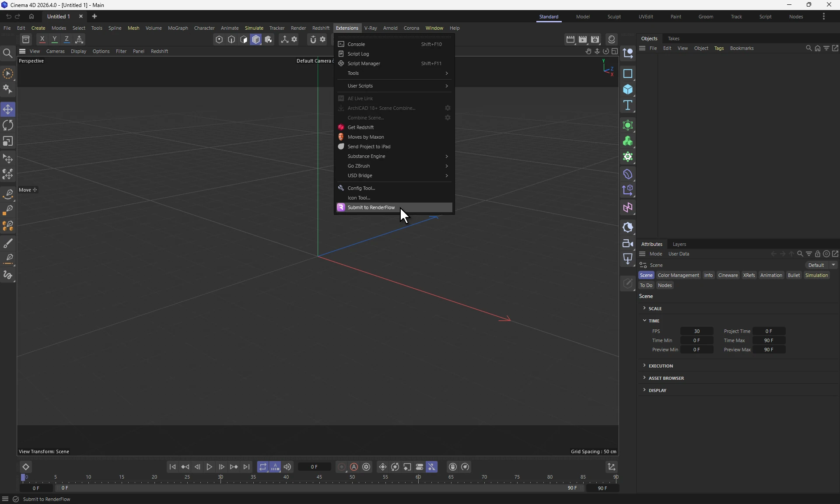Viewport: 840px width, 504px height.
Task: Select the Scale tool in left toolbar
Action: click(x=8, y=141)
